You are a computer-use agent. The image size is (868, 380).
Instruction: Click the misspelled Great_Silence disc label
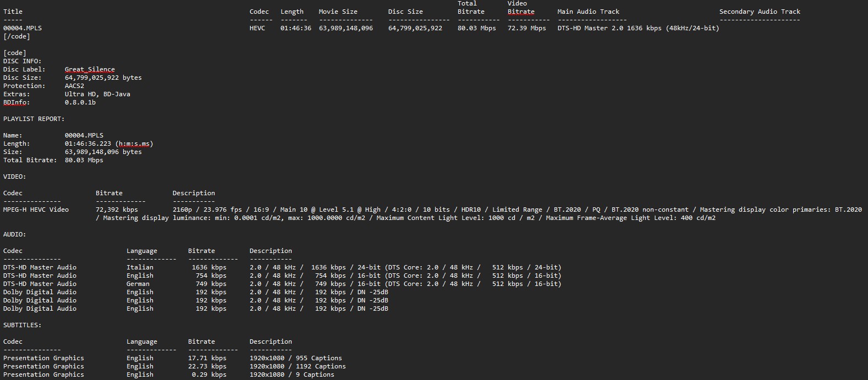tap(90, 70)
